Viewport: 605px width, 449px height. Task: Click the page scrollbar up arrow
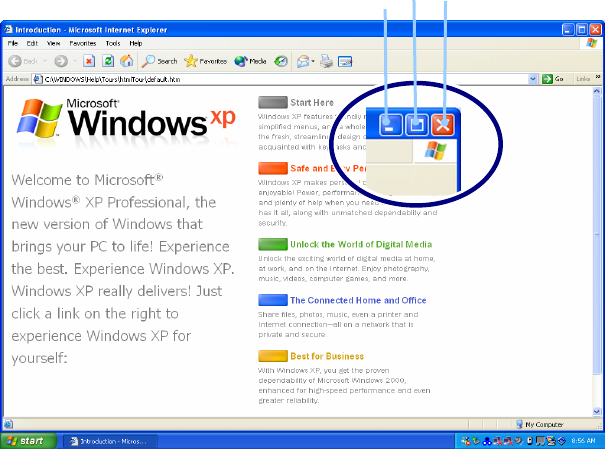[597, 91]
